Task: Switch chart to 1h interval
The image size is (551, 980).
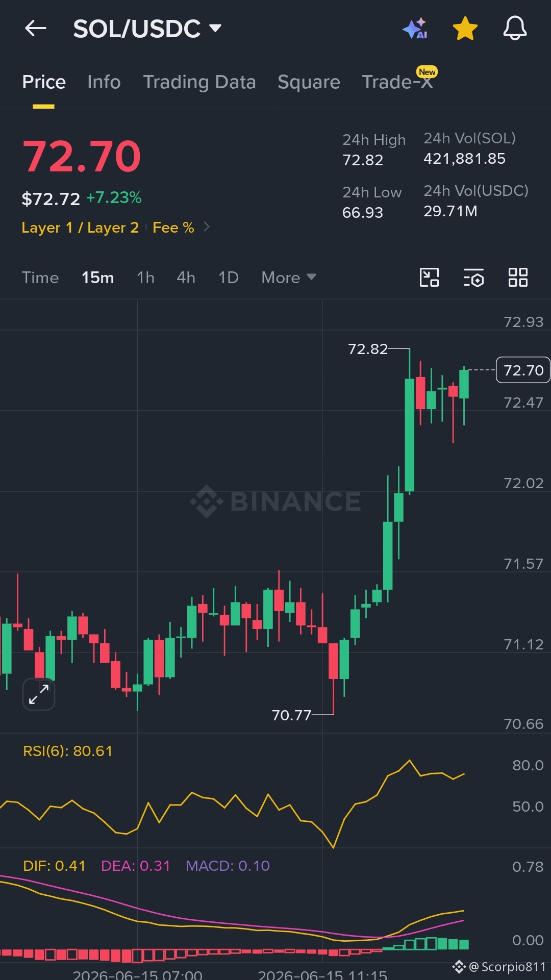Action: click(146, 278)
